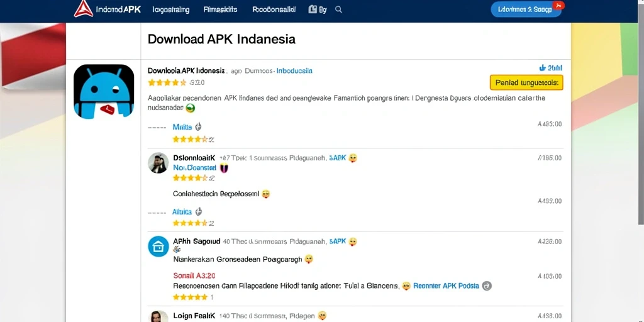Screen dimensions: 644x322
Task: Click the /195.00 value in DslonnloaitK row
Action: coord(550,158)
